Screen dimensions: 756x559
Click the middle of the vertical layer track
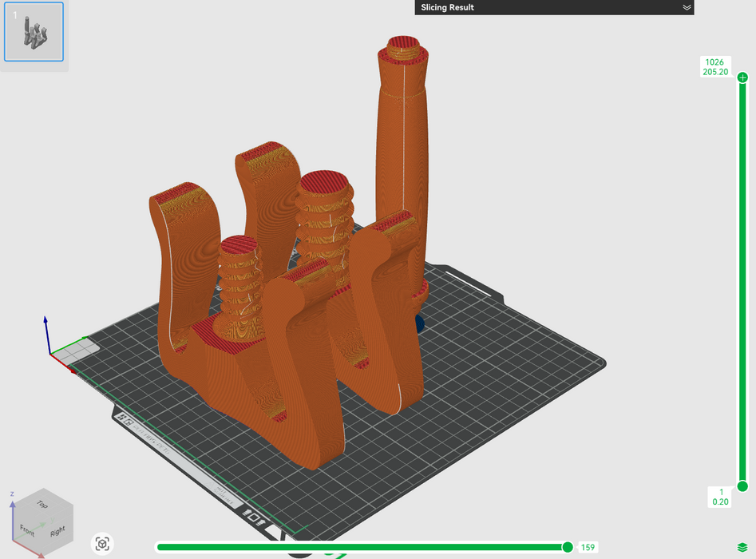click(742, 279)
